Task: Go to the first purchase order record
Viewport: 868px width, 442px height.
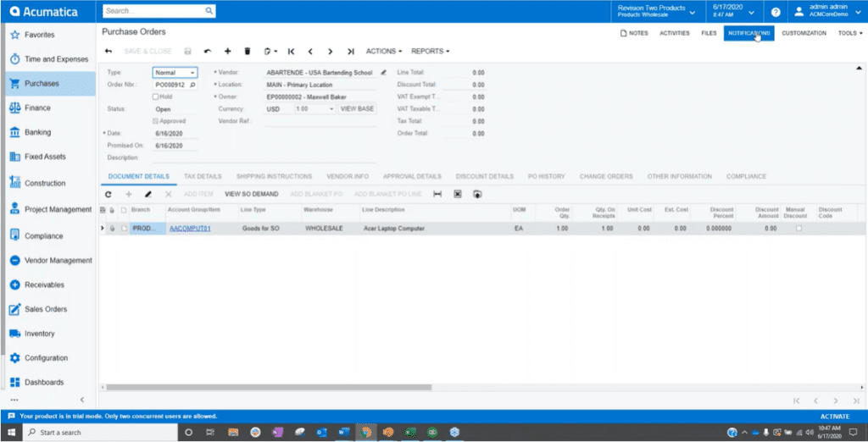Action: point(291,52)
